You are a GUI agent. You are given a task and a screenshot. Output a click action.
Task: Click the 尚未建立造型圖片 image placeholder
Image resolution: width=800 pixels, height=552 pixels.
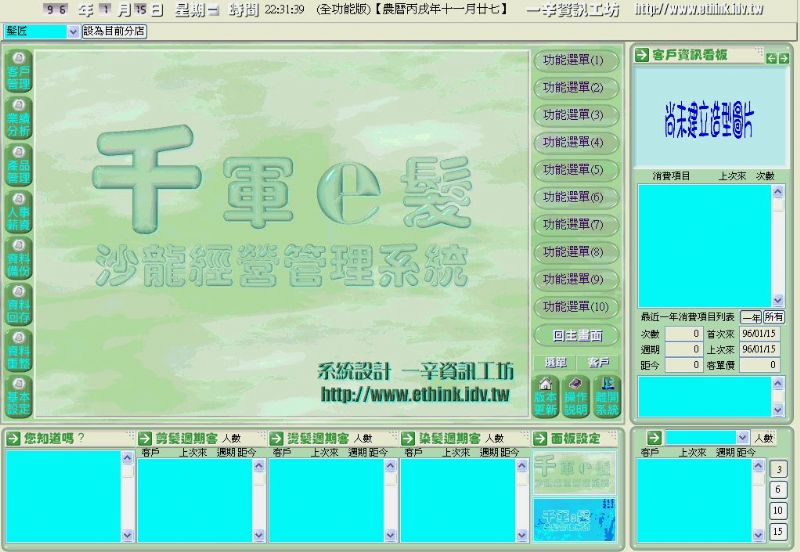[710, 118]
